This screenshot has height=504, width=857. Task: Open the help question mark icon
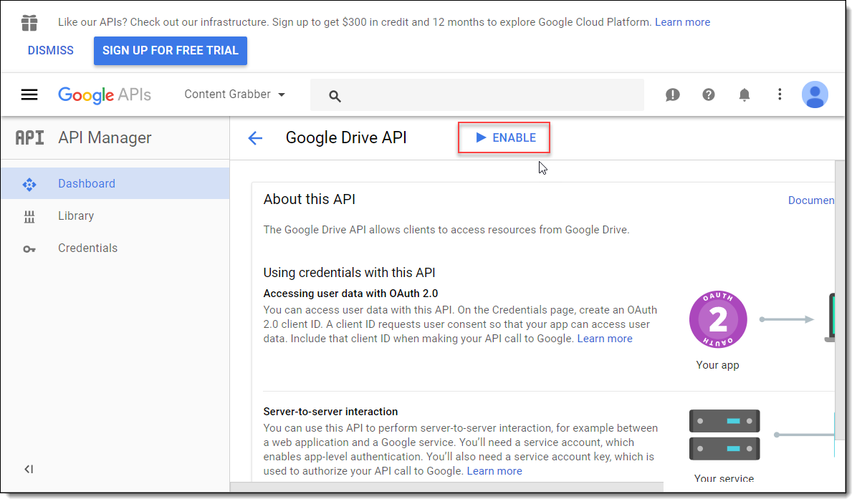(x=709, y=94)
